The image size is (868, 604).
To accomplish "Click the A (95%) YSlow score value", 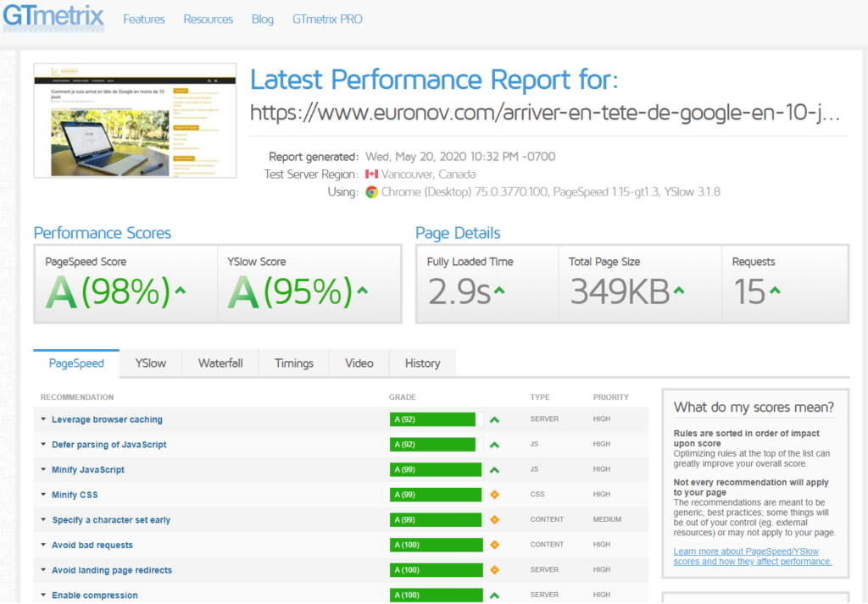I will (x=290, y=291).
